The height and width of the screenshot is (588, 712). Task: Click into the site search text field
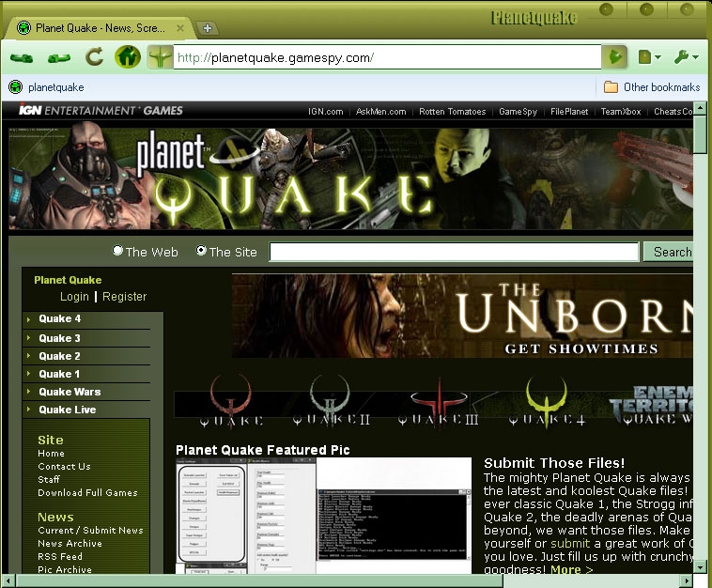454,252
